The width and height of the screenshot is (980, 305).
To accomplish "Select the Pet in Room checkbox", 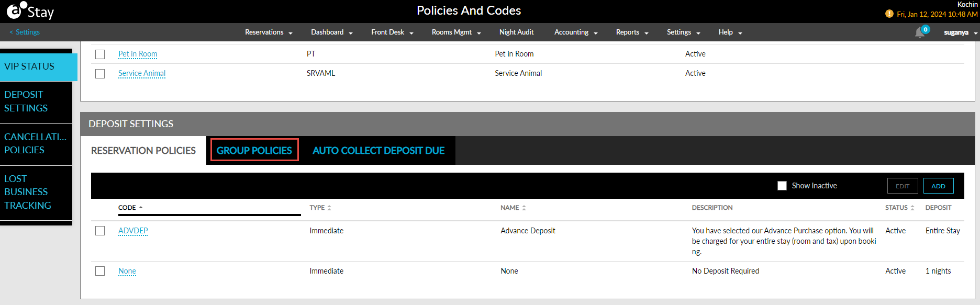I will 100,54.
